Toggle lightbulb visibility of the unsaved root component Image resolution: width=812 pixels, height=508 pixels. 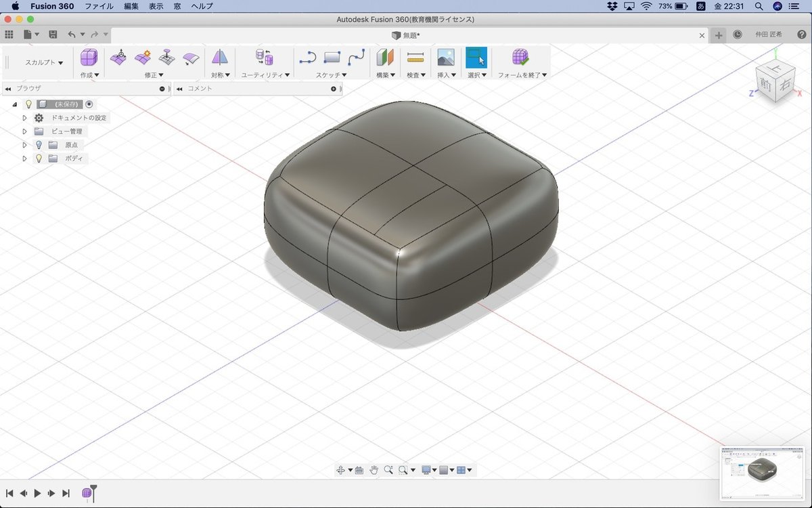point(28,104)
